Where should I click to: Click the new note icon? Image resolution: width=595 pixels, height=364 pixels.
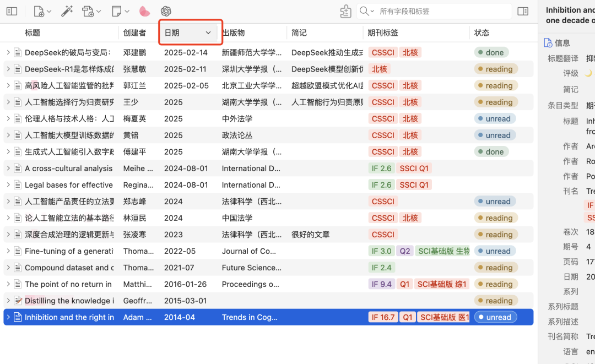(116, 12)
